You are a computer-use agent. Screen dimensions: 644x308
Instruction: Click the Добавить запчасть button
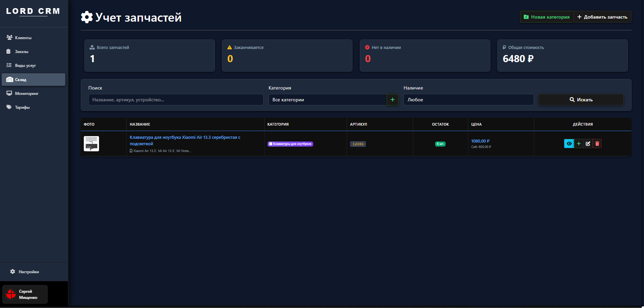[602, 17]
